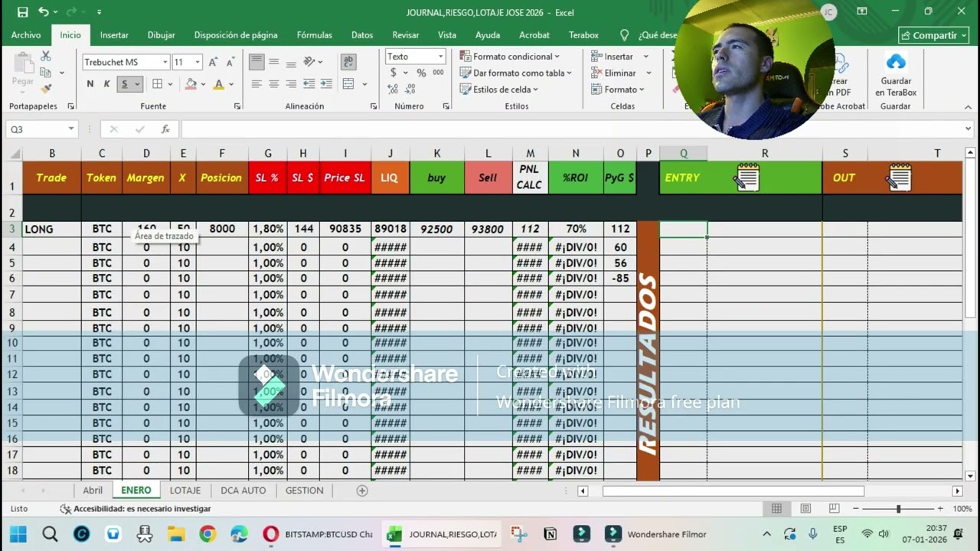Click the Copy icon in Portapapeles
Image resolution: width=980 pixels, height=551 pixels.
(46, 73)
